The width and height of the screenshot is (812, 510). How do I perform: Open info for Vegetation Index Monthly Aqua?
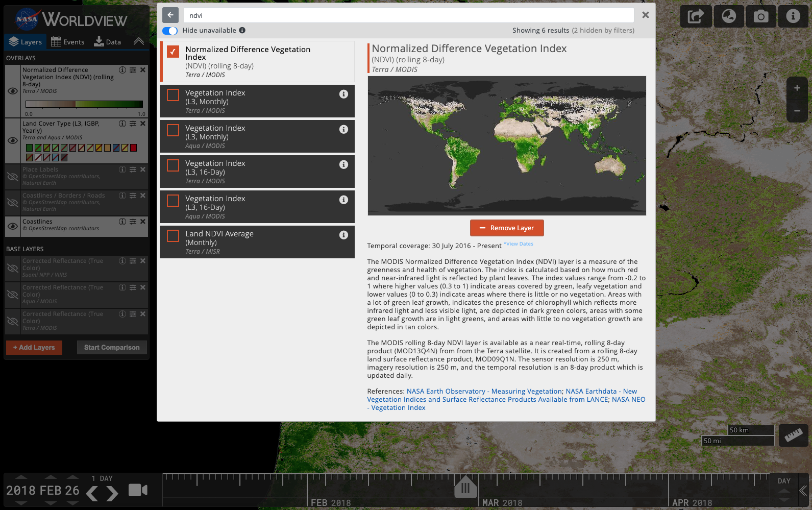coord(343,129)
